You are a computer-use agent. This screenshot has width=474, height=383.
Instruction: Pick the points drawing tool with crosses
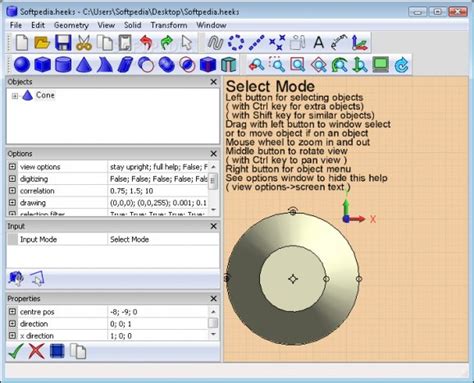(x=277, y=43)
